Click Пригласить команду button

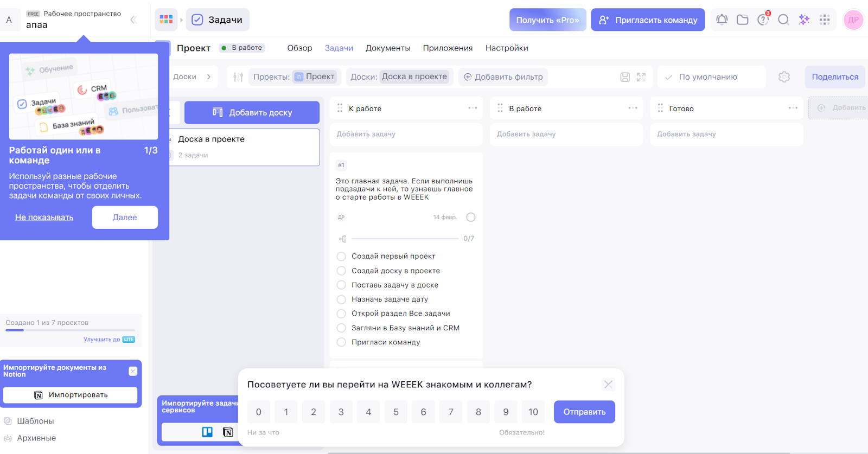click(x=648, y=20)
